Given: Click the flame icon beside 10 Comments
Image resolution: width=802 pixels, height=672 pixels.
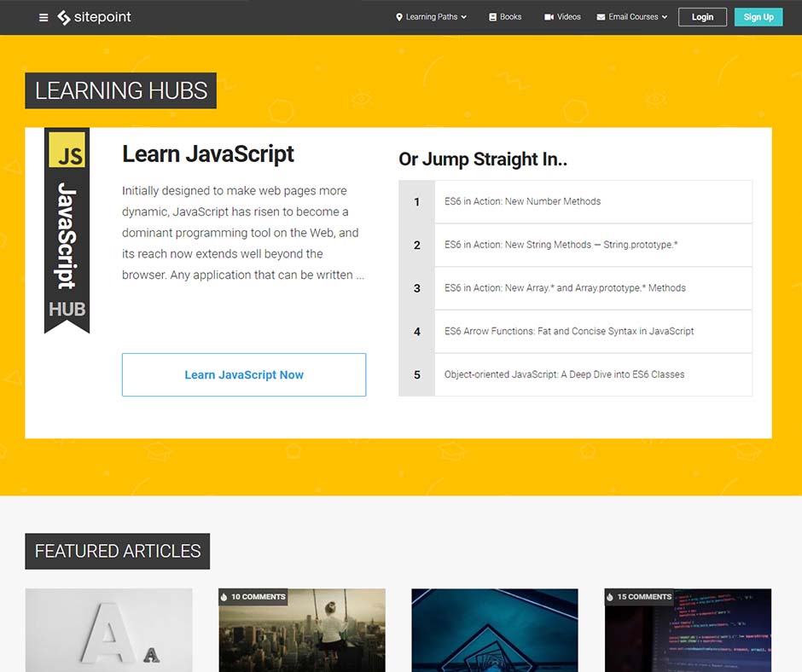Looking at the screenshot, I should tap(224, 597).
